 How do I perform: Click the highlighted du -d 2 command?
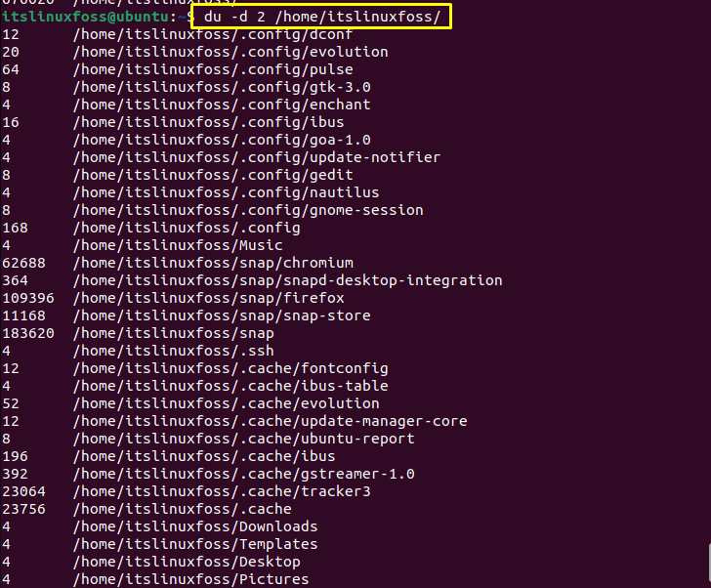click(322, 17)
